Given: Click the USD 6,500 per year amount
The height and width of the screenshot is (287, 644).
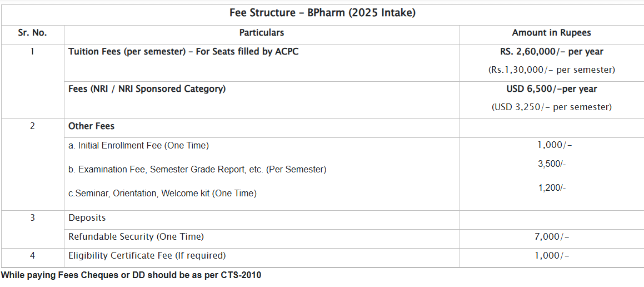Looking at the screenshot, I should 551,89.
